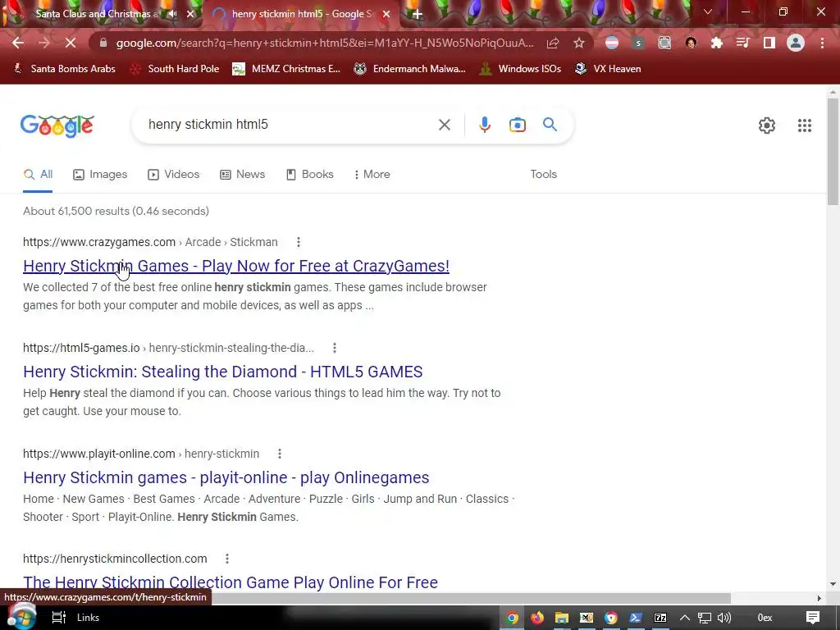The image size is (840, 630).
Task: Open the Chrome profile avatar
Action: click(796, 43)
